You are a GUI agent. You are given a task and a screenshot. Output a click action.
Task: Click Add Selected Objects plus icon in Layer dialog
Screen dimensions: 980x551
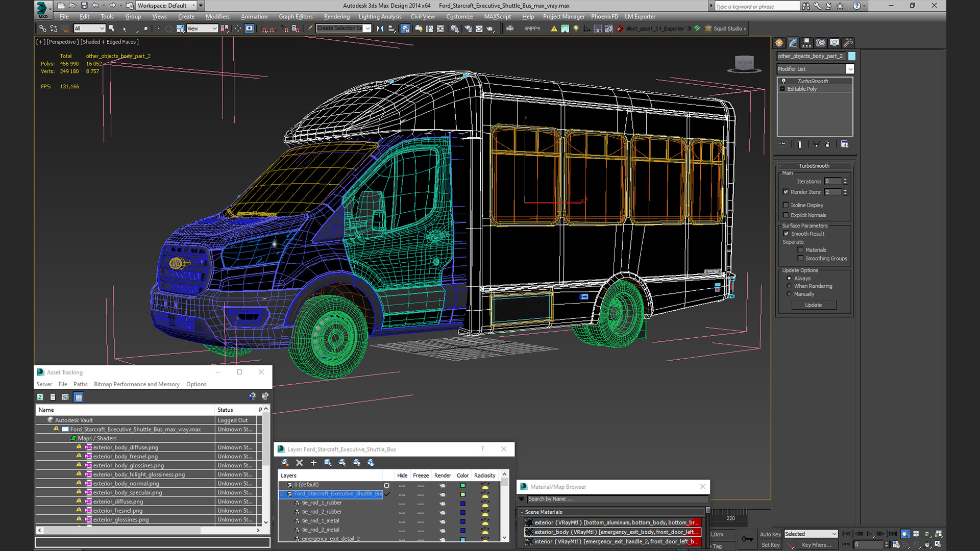tap(313, 463)
